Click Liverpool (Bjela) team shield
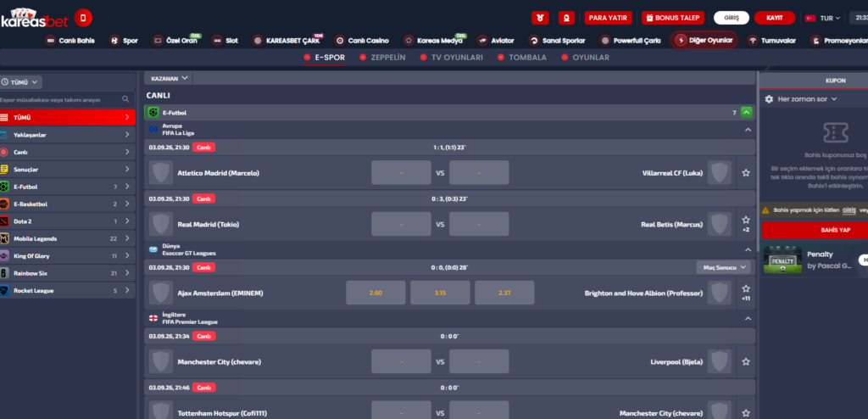The height and width of the screenshot is (419, 868). tap(720, 361)
